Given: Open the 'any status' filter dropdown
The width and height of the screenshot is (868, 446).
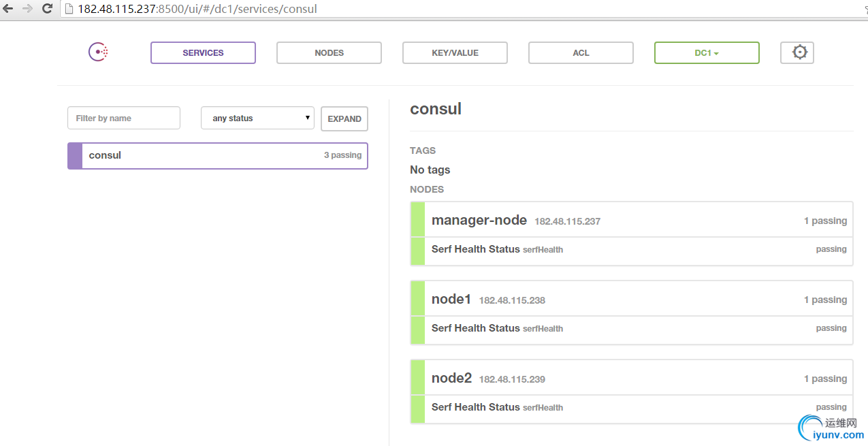Looking at the screenshot, I should pos(257,118).
